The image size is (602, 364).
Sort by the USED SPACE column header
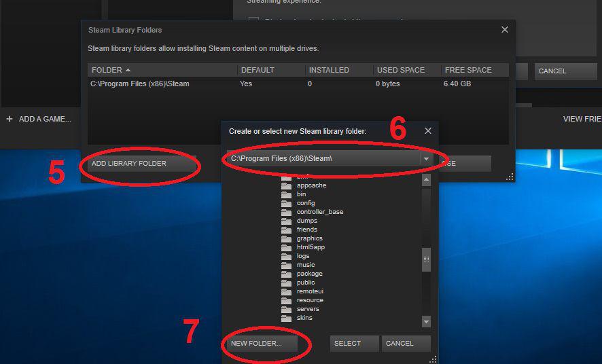[400, 70]
